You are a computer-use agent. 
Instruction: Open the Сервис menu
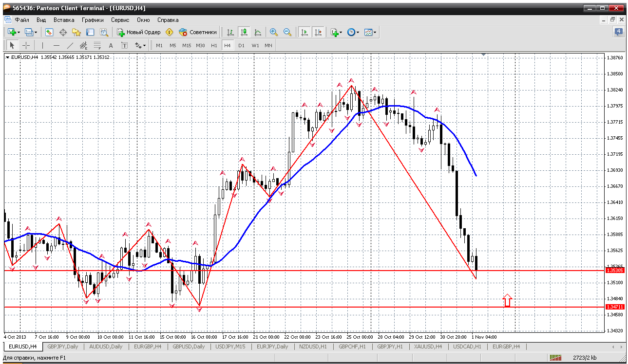click(120, 20)
